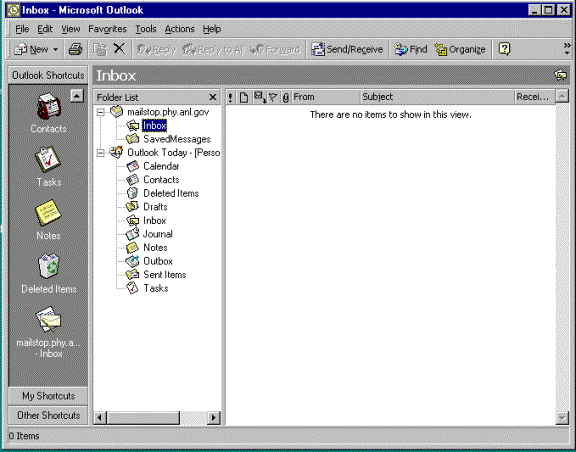Viewport: 576px width, 452px height.
Task: Select Notes folder in Folder List
Action: pyautogui.click(x=155, y=248)
